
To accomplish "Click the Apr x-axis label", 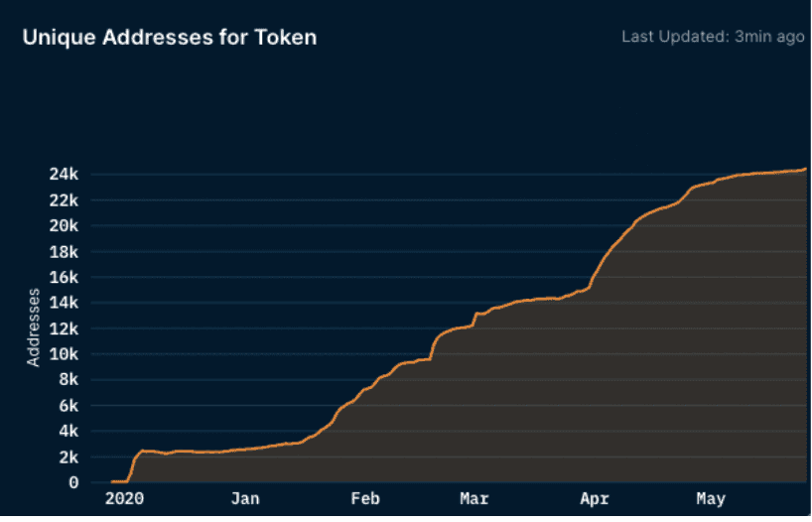I will [595, 499].
